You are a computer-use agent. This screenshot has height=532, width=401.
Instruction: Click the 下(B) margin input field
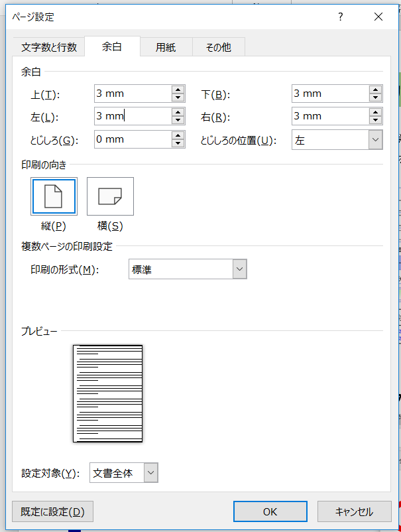[x=331, y=94]
